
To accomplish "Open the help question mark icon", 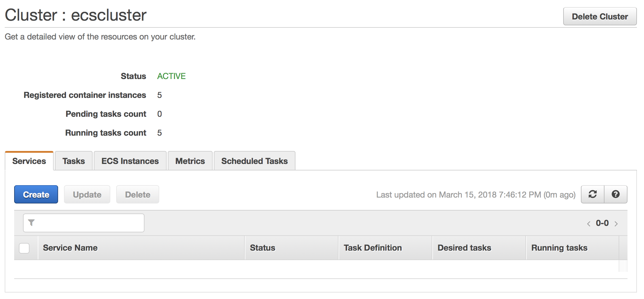I will tap(616, 194).
